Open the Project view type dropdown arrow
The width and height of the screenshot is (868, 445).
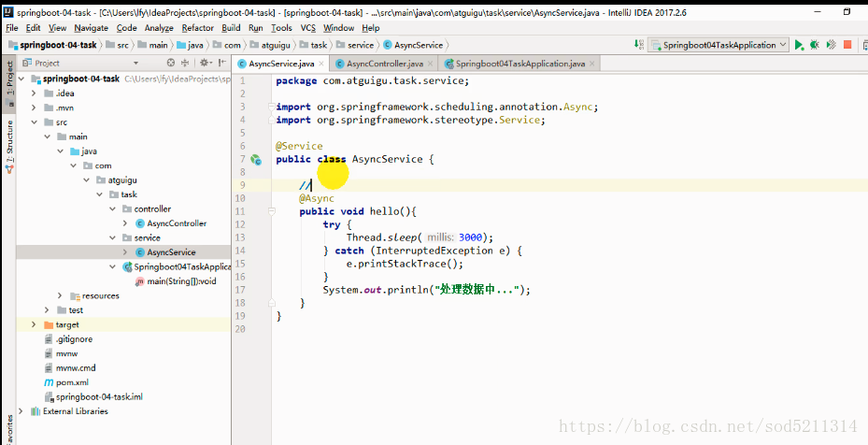135,64
